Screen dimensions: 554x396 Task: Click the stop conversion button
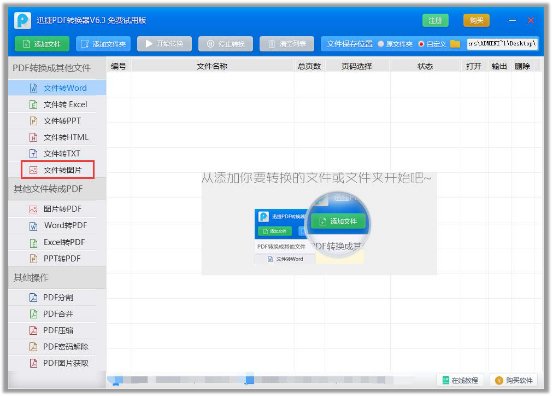pyautogui.click(x=225, y=44)
